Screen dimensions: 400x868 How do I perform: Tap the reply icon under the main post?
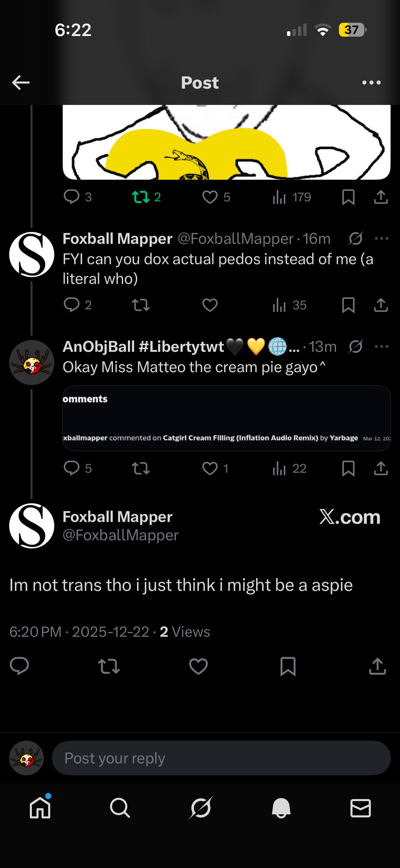[x=19, y=666]
